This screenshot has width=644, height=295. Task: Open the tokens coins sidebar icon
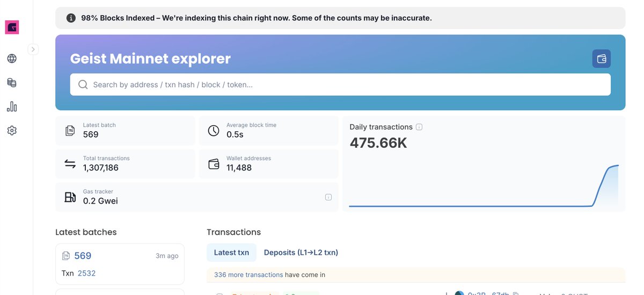click(12, 83)
